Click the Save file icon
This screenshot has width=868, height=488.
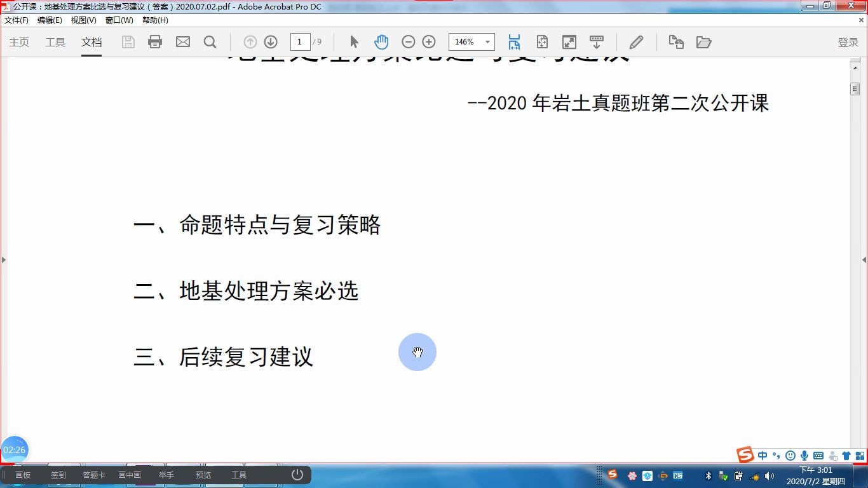click(128, 42)
